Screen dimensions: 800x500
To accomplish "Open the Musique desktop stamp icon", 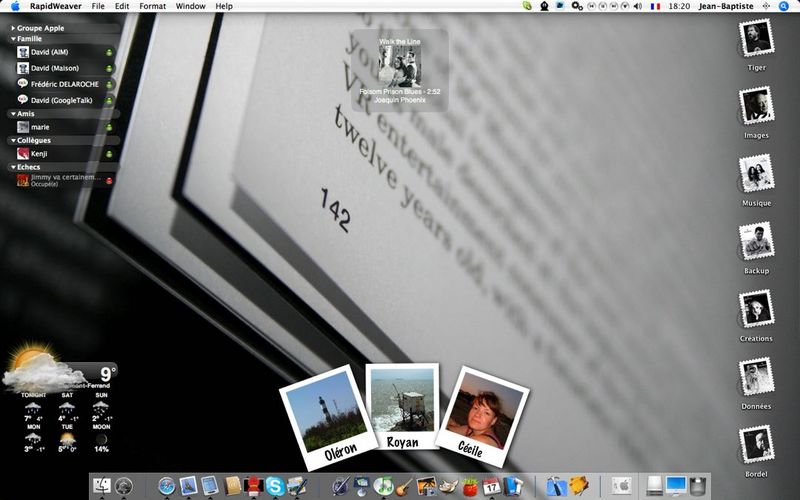I will point(757,174).
